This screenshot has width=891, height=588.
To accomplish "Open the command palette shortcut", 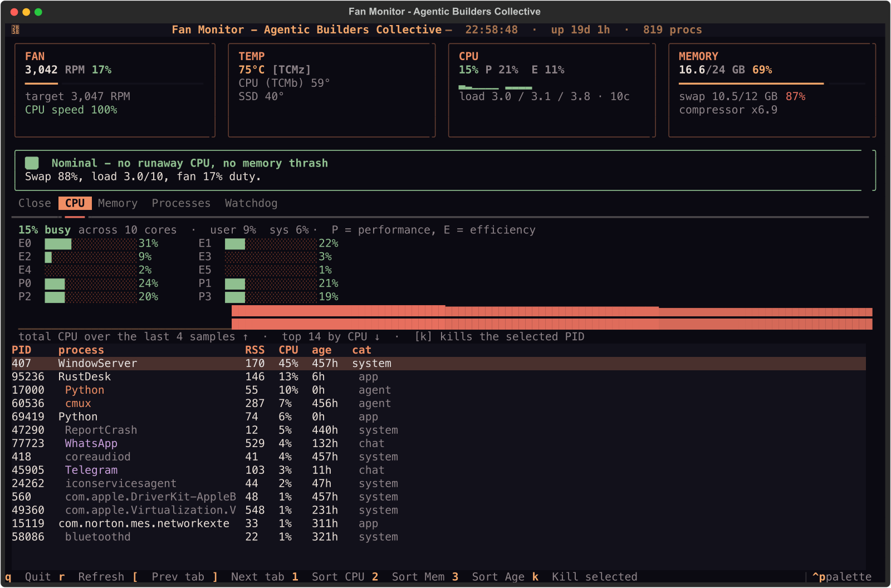I will [x=841, y=577].
